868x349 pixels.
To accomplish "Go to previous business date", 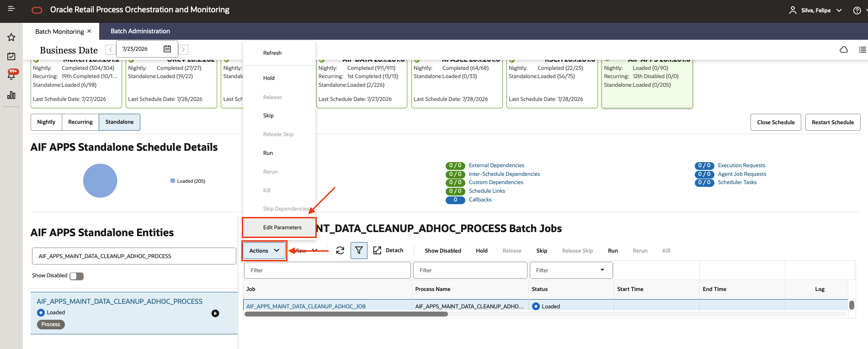I will coord(111,49).
